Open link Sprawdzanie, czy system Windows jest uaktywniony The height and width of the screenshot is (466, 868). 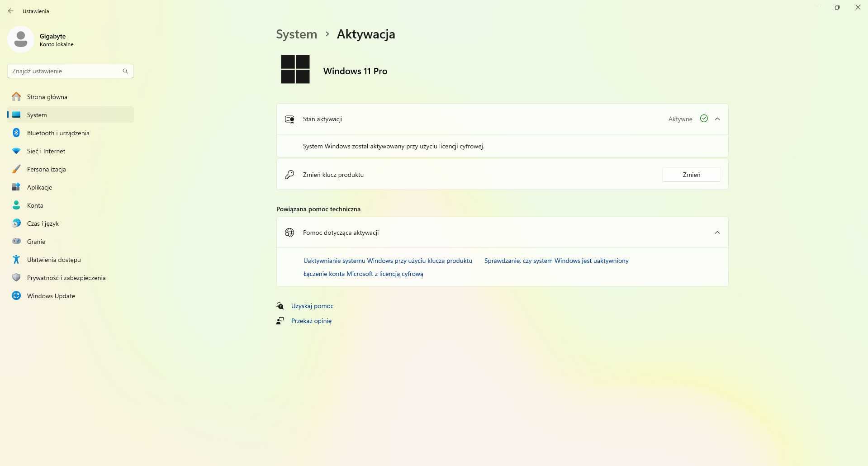tap(556, 261)
